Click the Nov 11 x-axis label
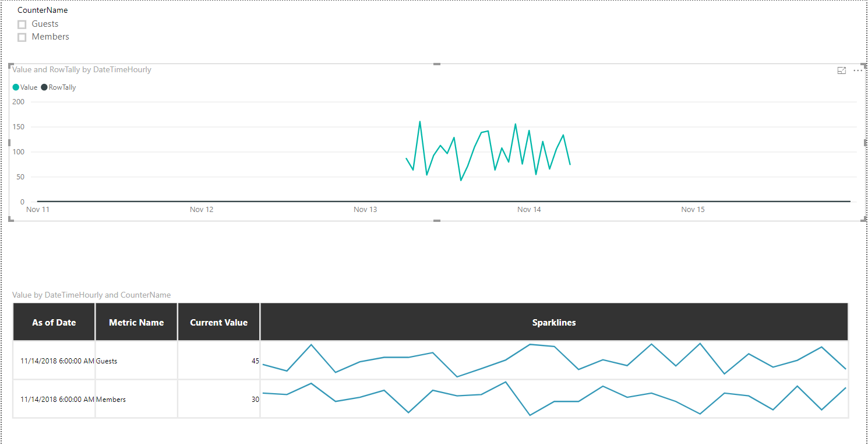The image size is (868, 445). point(38,210)
